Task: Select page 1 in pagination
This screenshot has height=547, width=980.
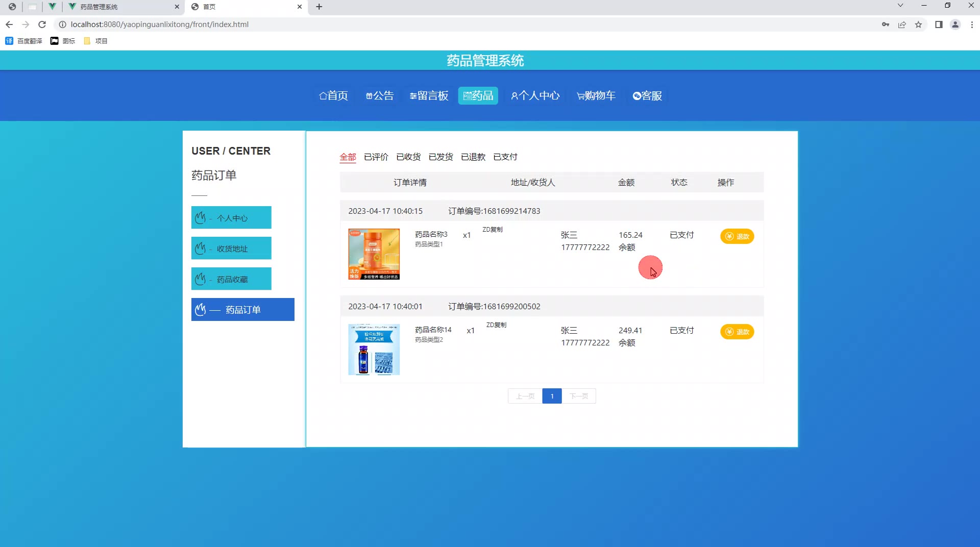Action: [552, 396]
